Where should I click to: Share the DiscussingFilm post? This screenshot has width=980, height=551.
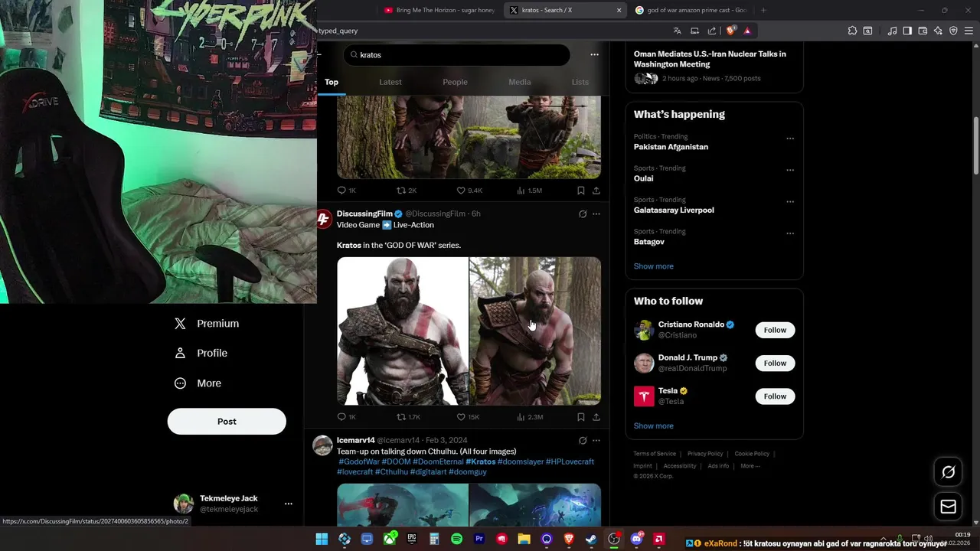[596, 417]
